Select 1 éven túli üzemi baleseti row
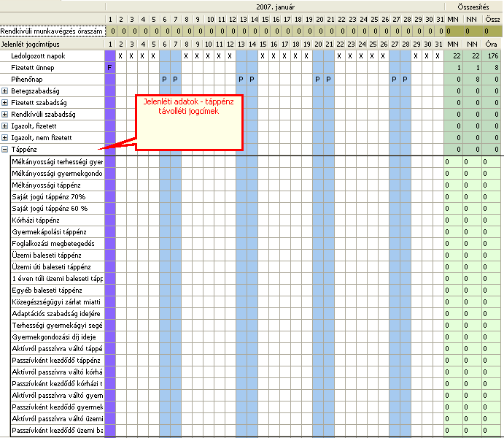 point(58,278)
